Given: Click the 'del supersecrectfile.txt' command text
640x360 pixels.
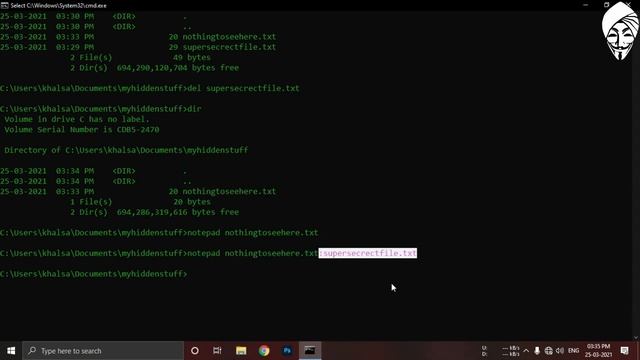Looking at the screenshot, I should click(x=243, y=88).
